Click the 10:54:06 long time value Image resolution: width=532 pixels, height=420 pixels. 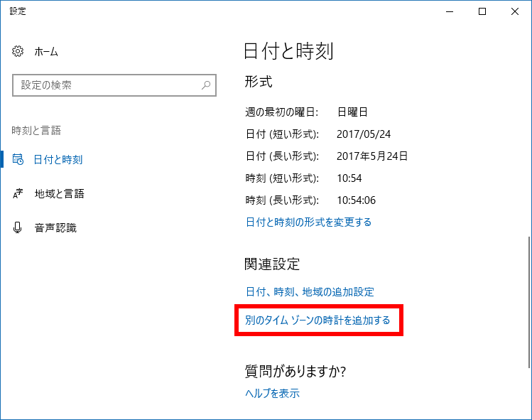coord(357,200)
